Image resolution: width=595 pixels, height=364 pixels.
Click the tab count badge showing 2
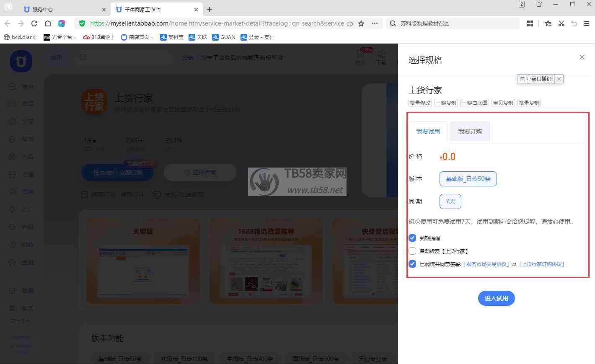(x=522, y=4)
